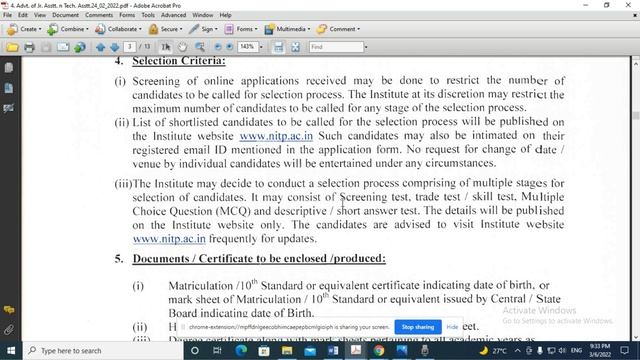The height and width of the screenshot is (360, 640).
Task: Open the Document menu
Action: pos(65,15)
